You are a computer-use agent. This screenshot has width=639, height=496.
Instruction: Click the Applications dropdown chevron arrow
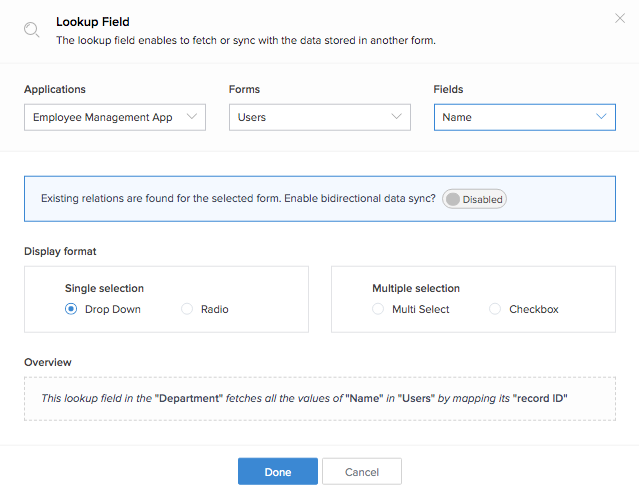[x=193, y=117]
